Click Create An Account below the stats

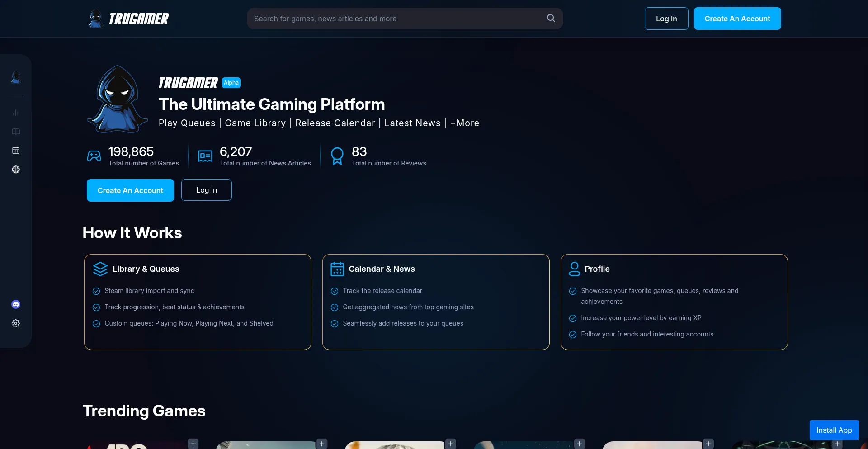(x=130, y=190)
